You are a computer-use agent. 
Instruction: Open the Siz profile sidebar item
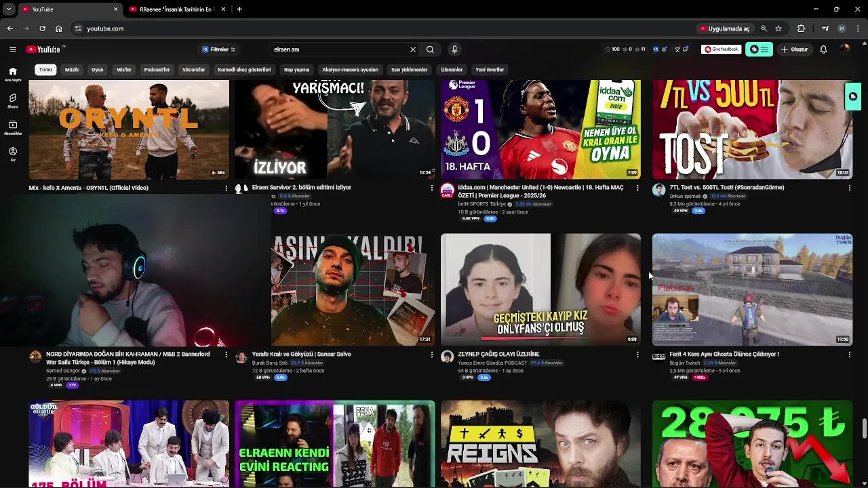[x=13, y=154]
